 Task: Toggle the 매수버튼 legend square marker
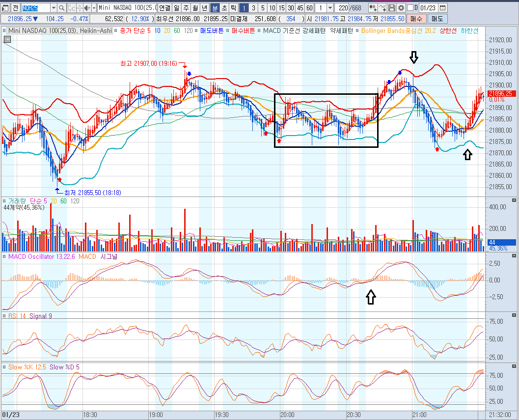[228, 31]
